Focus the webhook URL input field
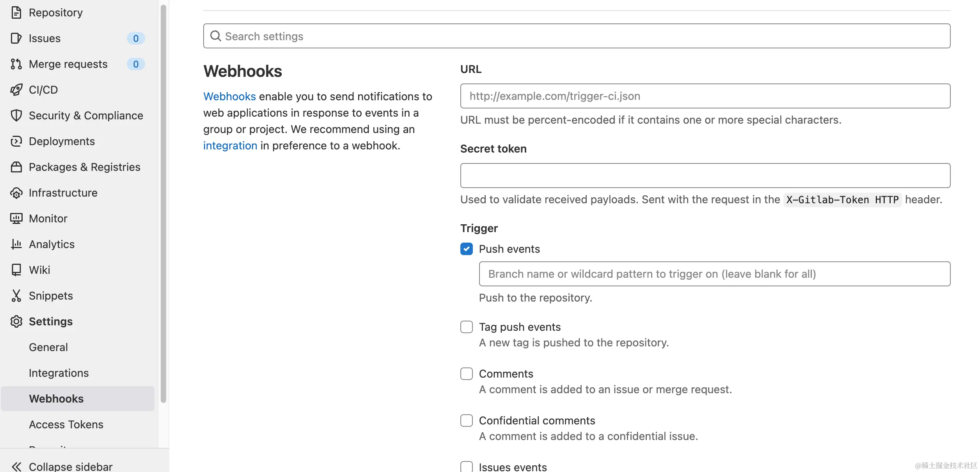This screenshot has width=980, height=472. click(705, 96)
